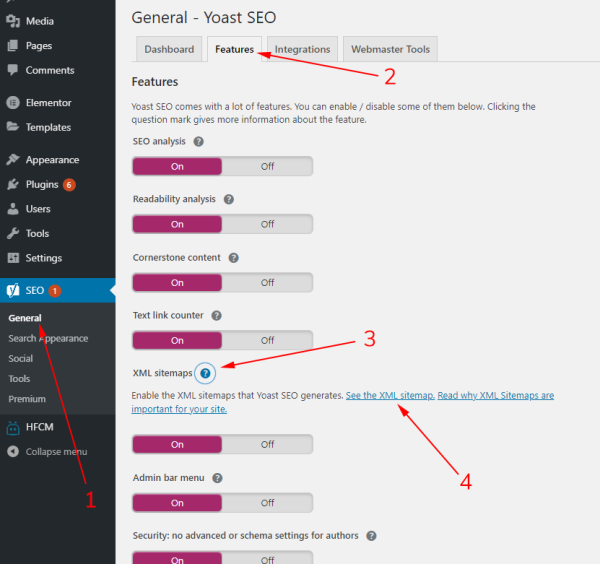Set Admin bar menu to On
The height and width of the screenshot is (564, 600).
(177, 503)
